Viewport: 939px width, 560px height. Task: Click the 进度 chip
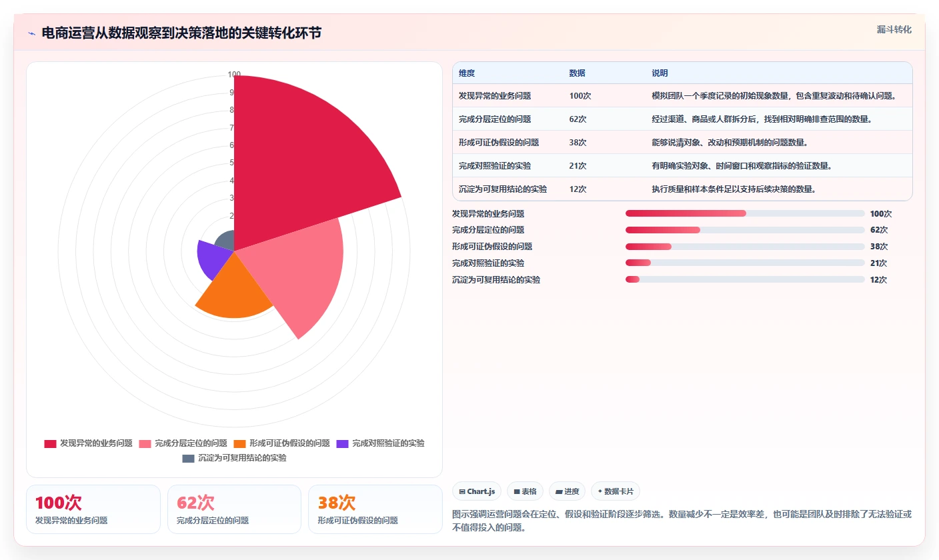click(x=568, y=491)
